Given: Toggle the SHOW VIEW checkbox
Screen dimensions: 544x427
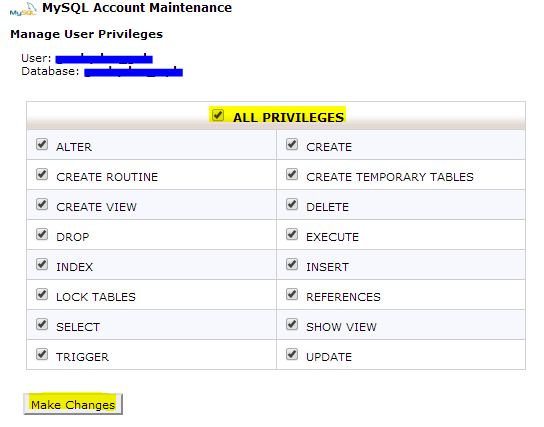Looking at the screenshot, I should pos(292,324).
